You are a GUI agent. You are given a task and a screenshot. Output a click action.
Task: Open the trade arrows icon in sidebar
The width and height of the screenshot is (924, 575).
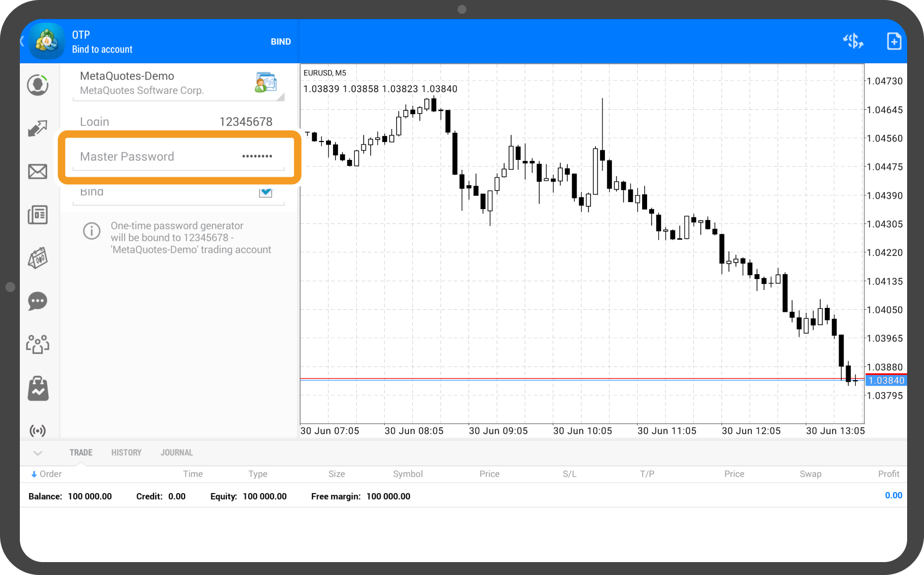(38, 128)
